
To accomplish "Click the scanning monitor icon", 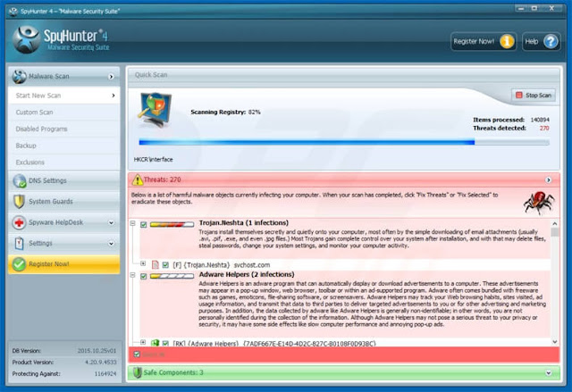I will pos(155,110).
